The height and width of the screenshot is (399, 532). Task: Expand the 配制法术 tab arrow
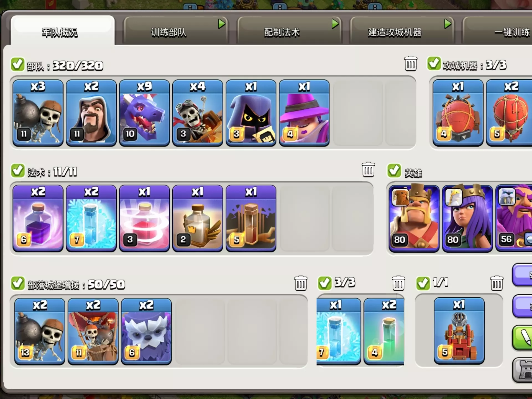[x=335, y=24]
